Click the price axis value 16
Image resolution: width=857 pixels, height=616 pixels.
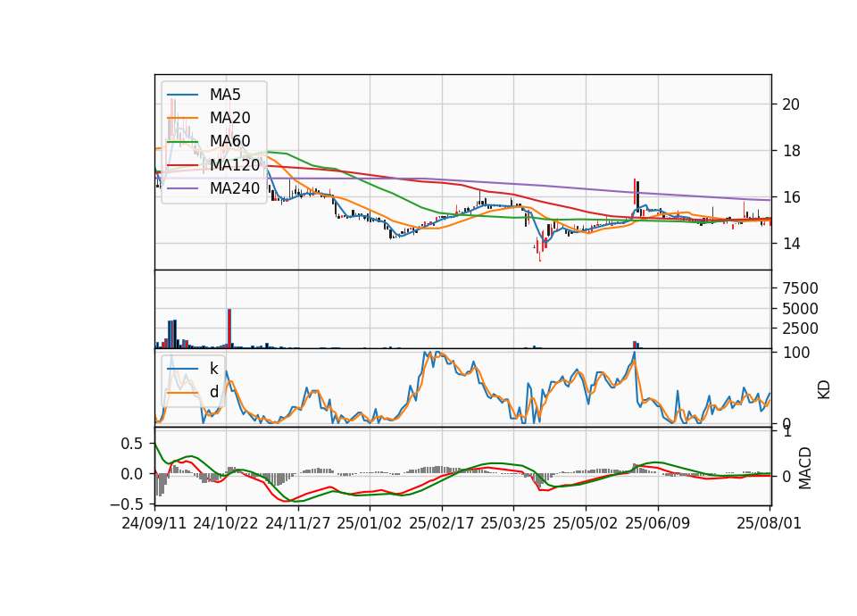[791, 197]
